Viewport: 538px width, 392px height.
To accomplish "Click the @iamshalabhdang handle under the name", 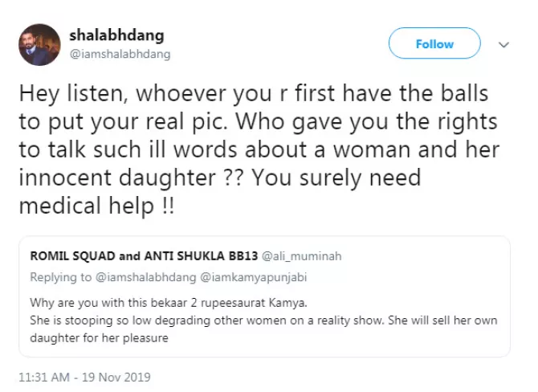I will 120,54.
